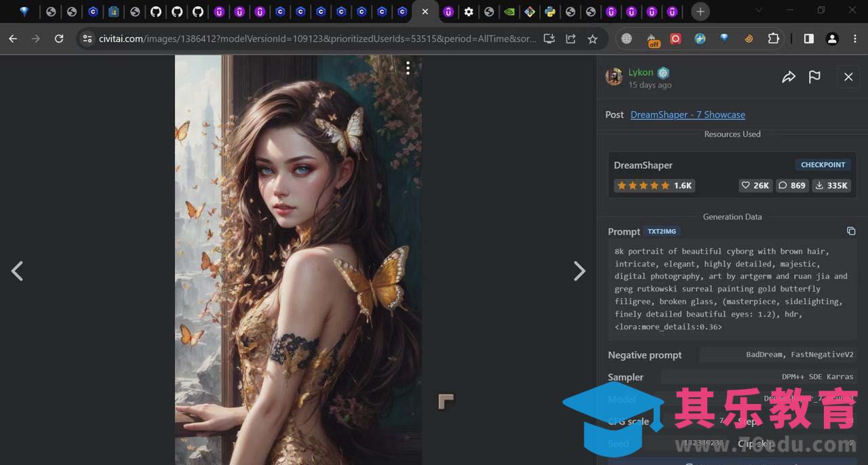Image resolution: width=868 pixels, height=465 pixels.
Task: Switch to the first GitHub tab
Action: pos(156,12)
